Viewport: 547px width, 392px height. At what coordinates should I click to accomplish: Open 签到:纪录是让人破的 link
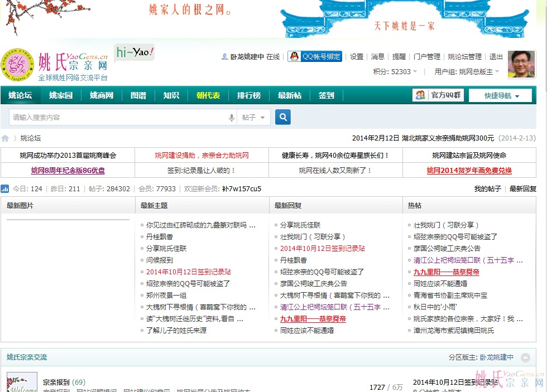coord(201,171)
